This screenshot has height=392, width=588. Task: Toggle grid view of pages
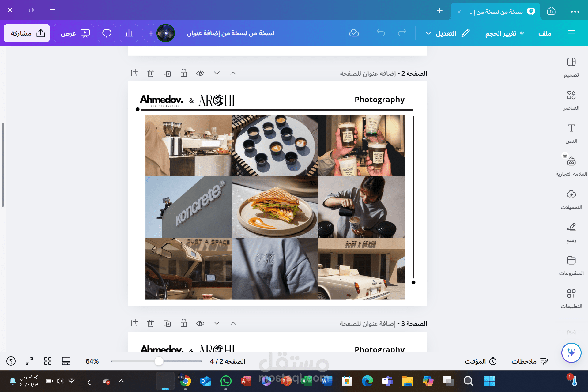(48, 361)
